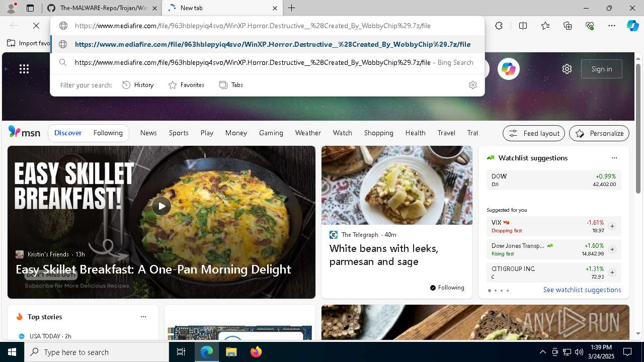Screen dimensions: 644x362
Task: Open the MSN logo
Action: click(24, 132)
